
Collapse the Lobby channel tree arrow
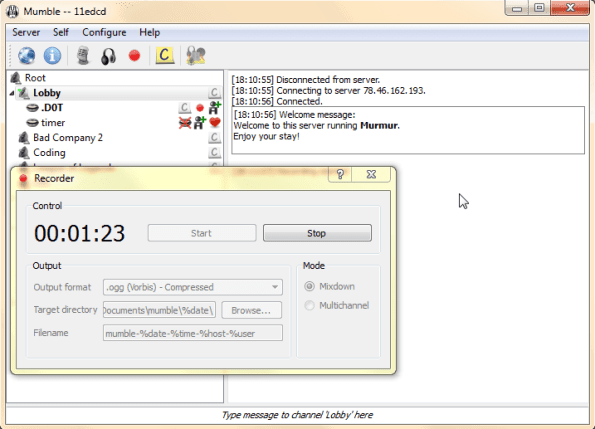[x=12, y=93]
